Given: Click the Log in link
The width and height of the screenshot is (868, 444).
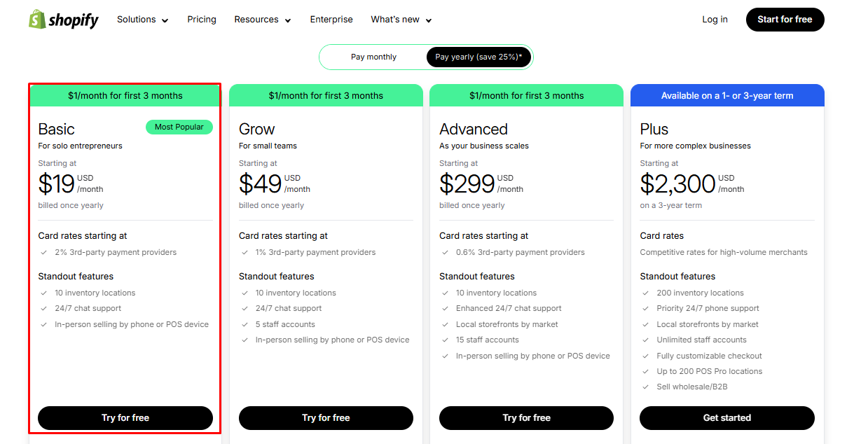Looking at the screenshot, I should click(715, 19).
